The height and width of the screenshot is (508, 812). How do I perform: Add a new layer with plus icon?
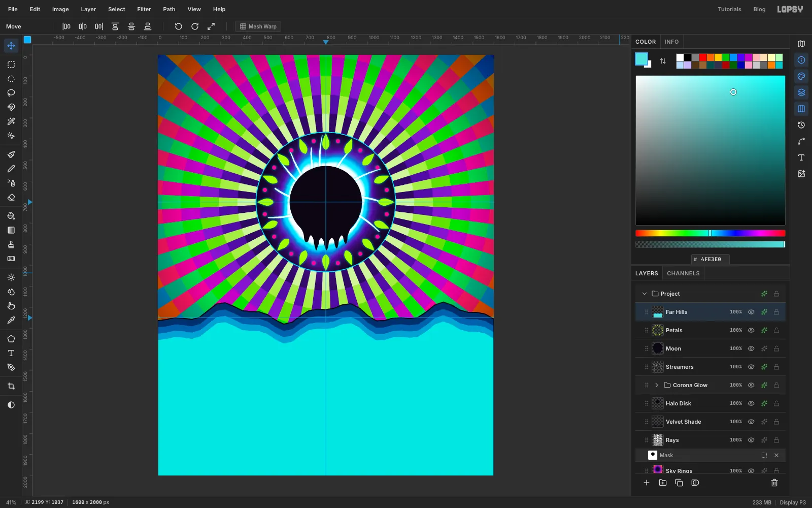tap(647, 483)
